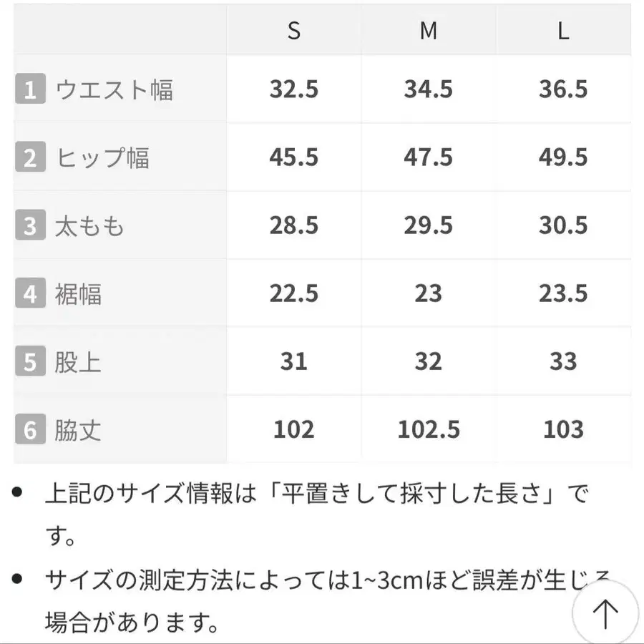The width and height of the screenshot is (644, 644).
Task: Click the L size column header
Action: pyautogui.click(x=562, y=31)
